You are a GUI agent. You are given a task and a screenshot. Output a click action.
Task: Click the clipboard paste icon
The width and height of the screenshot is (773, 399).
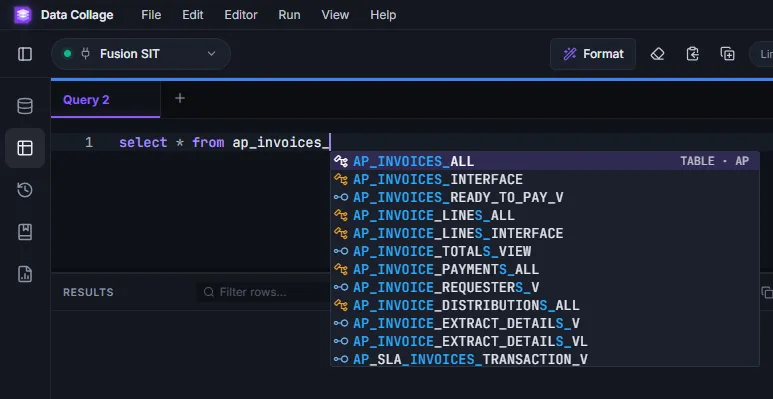[x=693, y=54]
